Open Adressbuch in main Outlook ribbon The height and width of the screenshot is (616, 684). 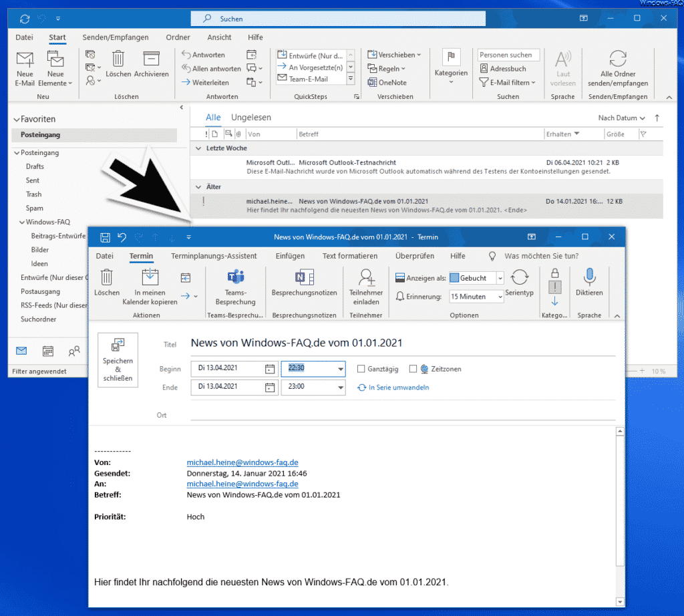coord(503,69)
